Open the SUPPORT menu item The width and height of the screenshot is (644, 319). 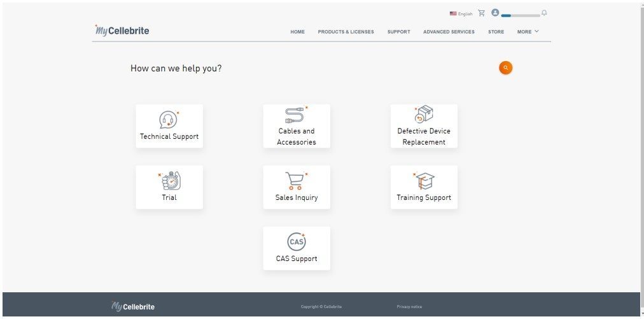point(398,32)
